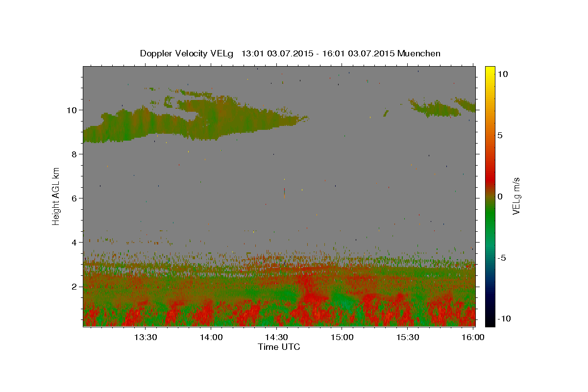Click the height tick label 4
The image size is (588, 392).
point(73,243)
